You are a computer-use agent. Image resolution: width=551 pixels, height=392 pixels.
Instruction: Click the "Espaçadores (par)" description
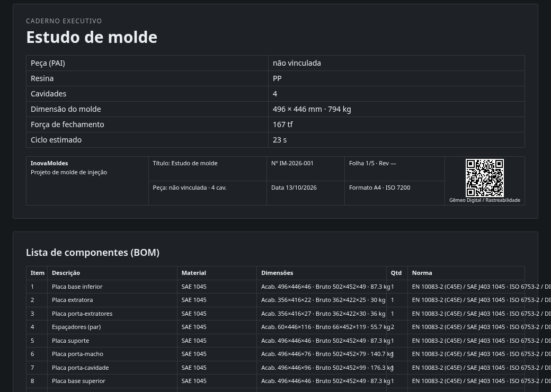tap(76, 327)
